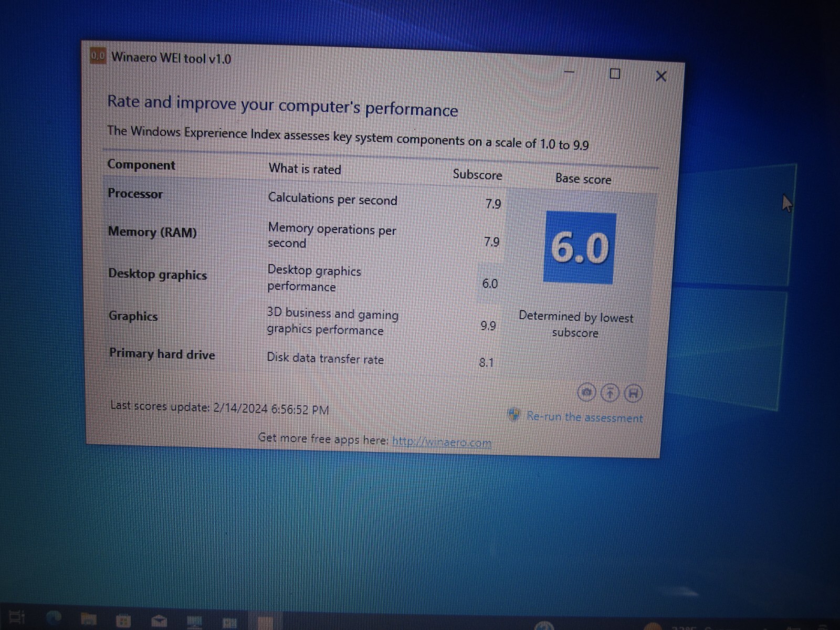
Task: Click the Processor subscore 7.9
Action: click(x=493, y=204)
